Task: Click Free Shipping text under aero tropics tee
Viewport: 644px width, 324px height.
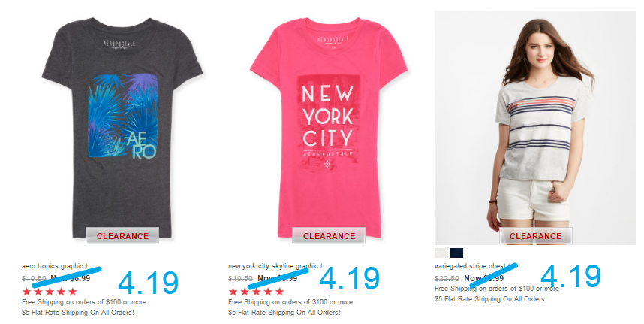Action: pyautogui.click(x=84, y=301)
